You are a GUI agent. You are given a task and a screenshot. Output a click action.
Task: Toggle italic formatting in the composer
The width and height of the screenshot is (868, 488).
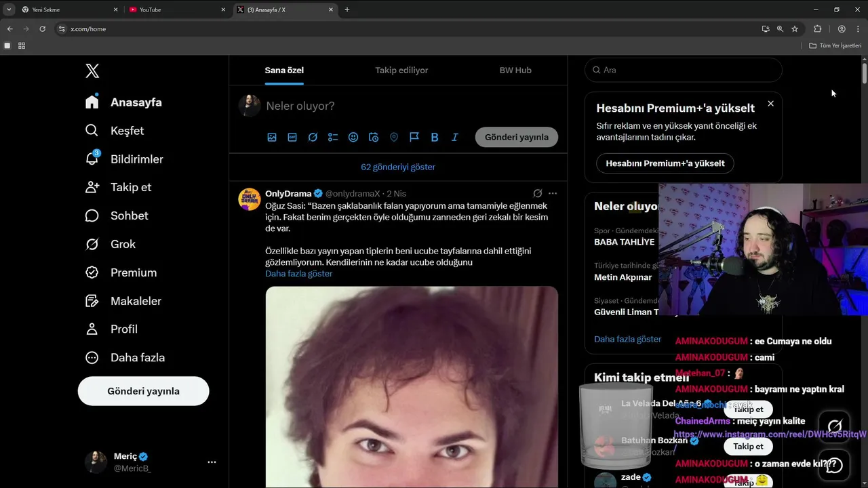click(455, 137)
